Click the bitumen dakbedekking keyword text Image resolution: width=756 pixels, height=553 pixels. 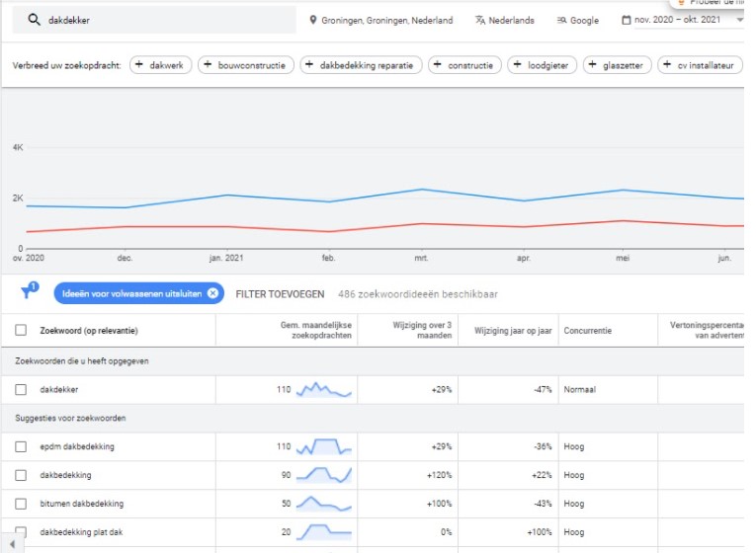tap(81, 504)
